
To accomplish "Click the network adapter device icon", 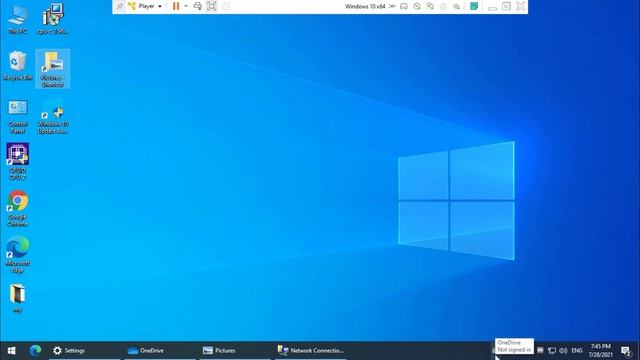I will (430, 6).
